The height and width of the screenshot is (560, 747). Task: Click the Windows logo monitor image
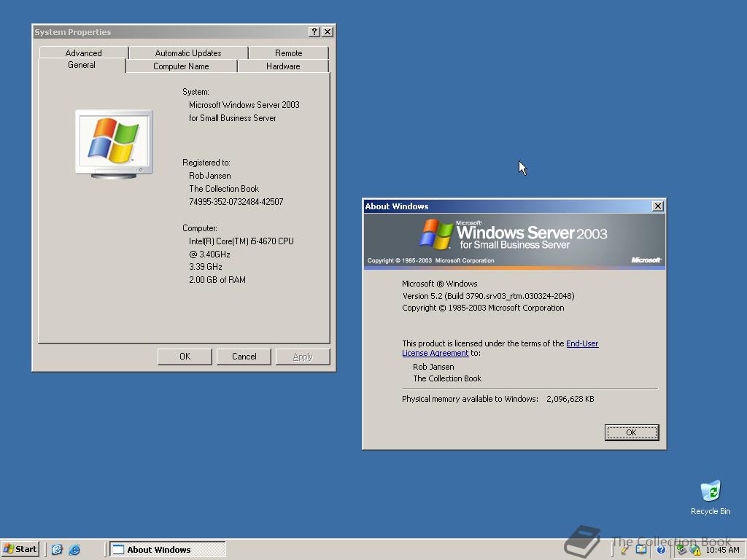pos(115,144)
